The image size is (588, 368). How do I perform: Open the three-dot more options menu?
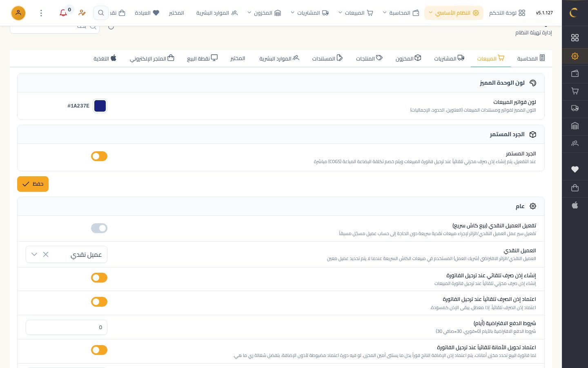click(41, 13)
